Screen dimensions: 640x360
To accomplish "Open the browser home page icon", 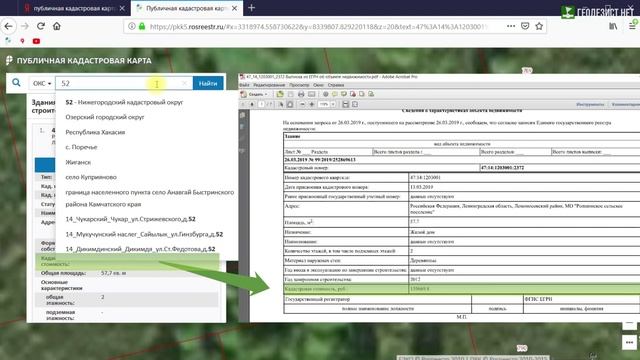I will pos(57,27).
